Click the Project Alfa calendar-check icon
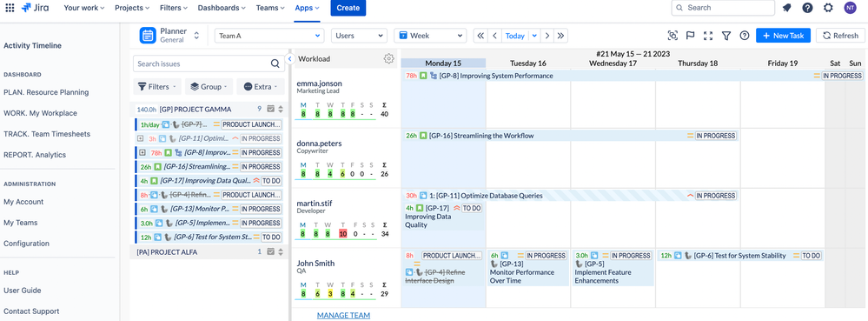 pyautogui.click(x=271, y=251)
